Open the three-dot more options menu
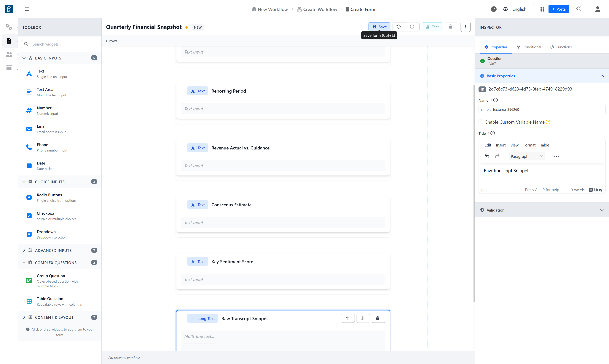 (x=465, y=27)
